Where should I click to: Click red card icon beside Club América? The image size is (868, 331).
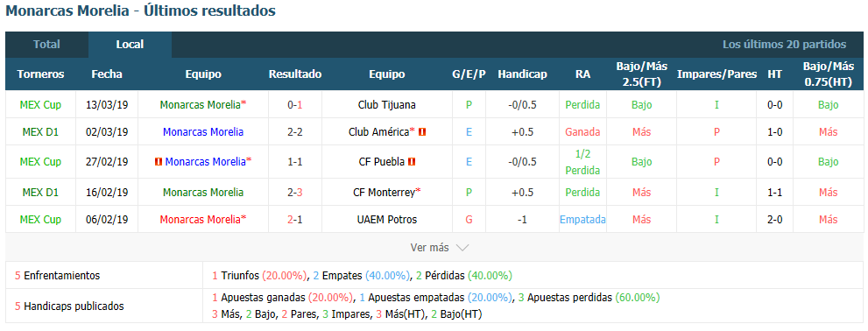click(x=422, y=132)
